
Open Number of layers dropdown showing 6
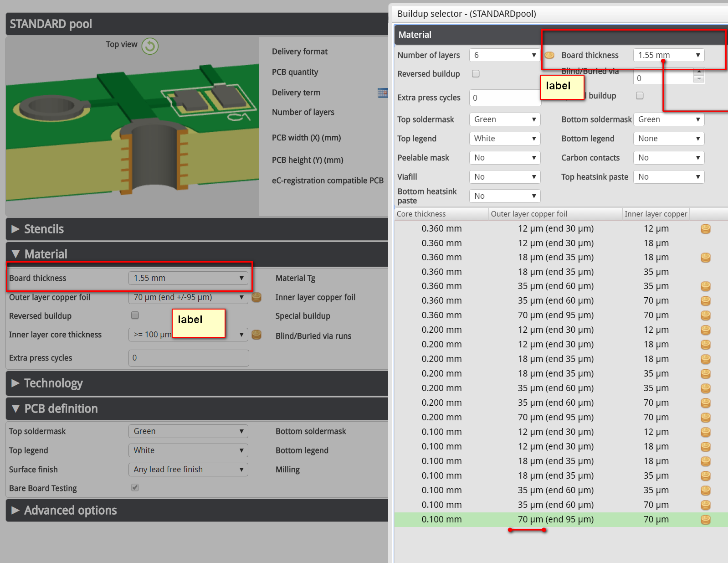pos(505,55)
